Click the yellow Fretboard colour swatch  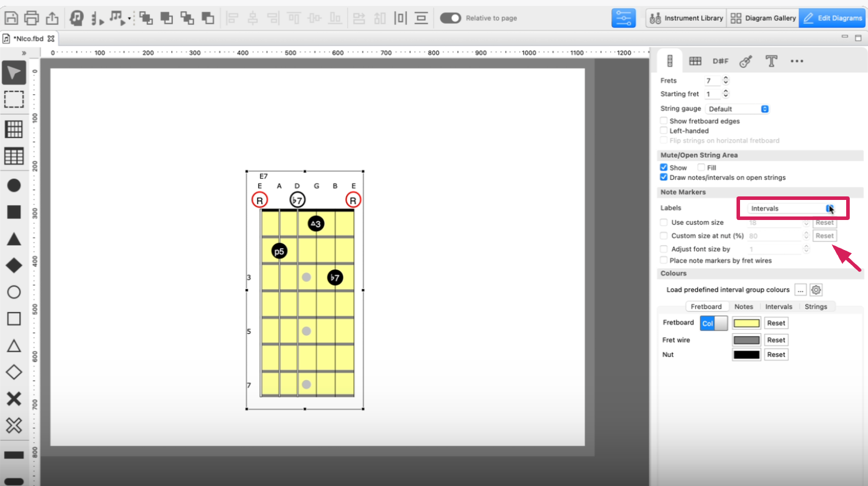point(747,323)
